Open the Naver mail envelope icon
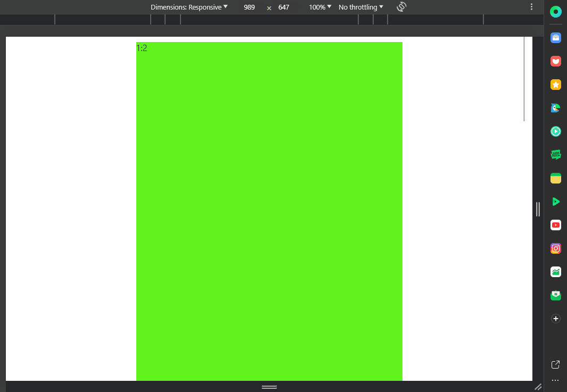Screen dimensions: 567x392 555,295
